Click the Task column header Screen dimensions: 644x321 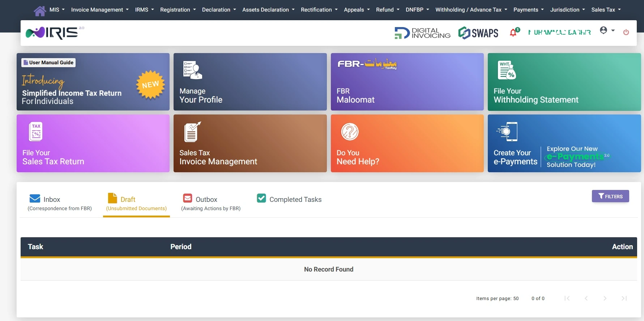pos(35,247)
